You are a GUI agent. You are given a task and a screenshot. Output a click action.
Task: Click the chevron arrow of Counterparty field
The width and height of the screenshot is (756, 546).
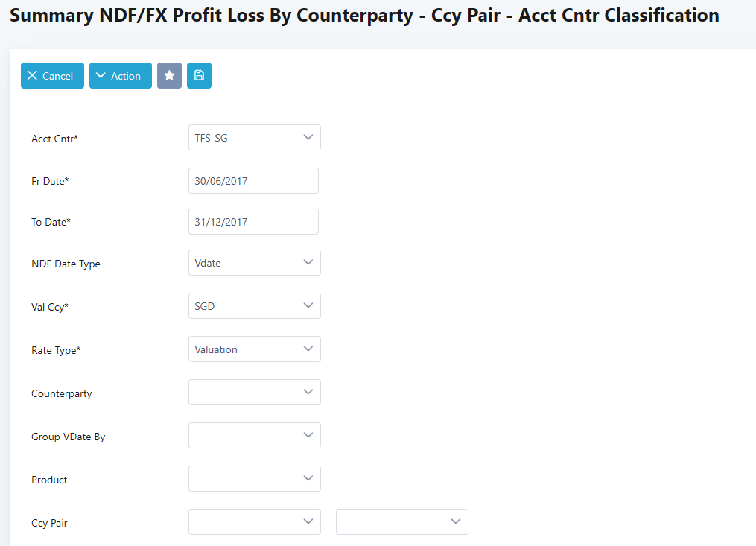click(x=308, y=393)
